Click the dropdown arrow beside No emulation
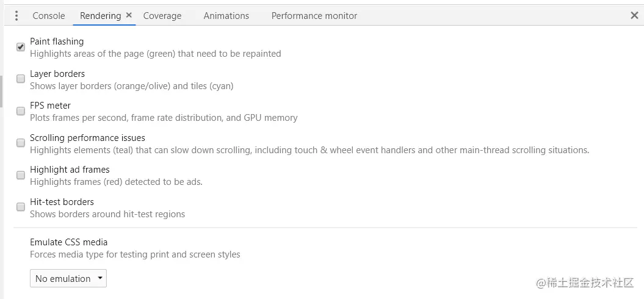Image resolution: width=644 pixels, height=299 pixels. 99,278
